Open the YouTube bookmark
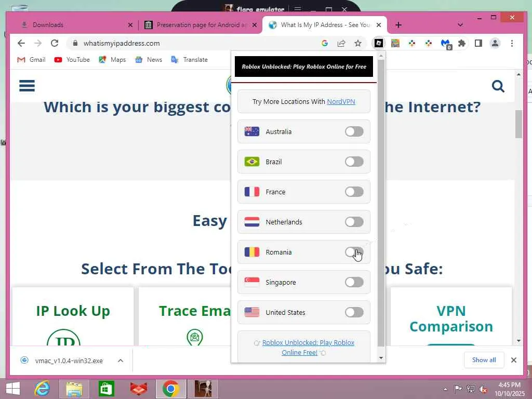 pyautogui.click(x=72, y=60)
